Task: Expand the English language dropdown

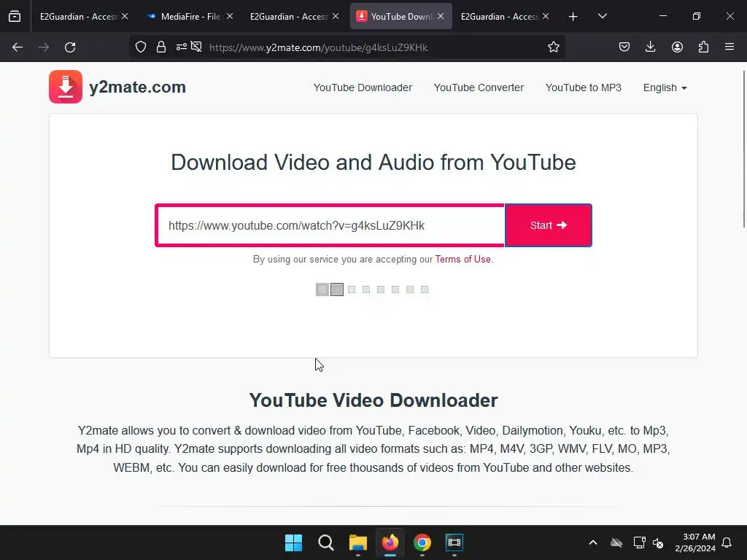Action: [x=665, y=87]
